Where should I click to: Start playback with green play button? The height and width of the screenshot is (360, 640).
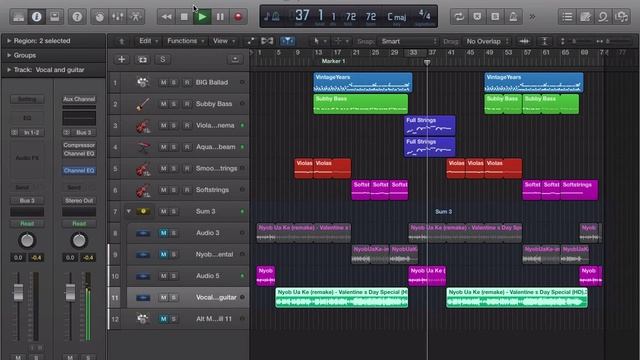(202, 17)
